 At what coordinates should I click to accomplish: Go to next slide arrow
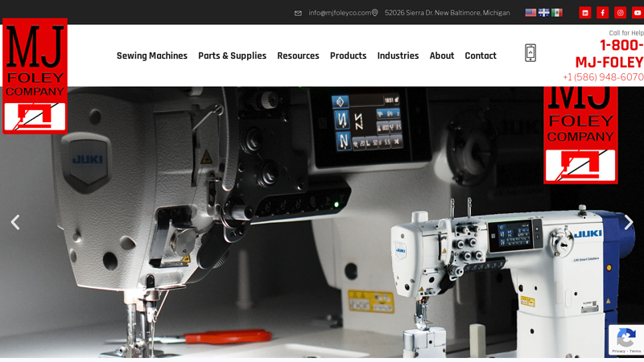click(629, 222)
